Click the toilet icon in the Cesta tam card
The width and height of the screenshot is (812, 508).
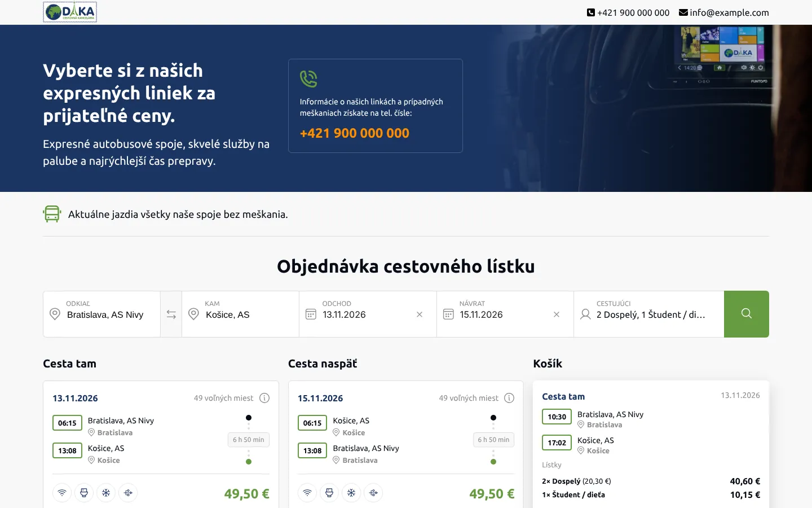84,493
